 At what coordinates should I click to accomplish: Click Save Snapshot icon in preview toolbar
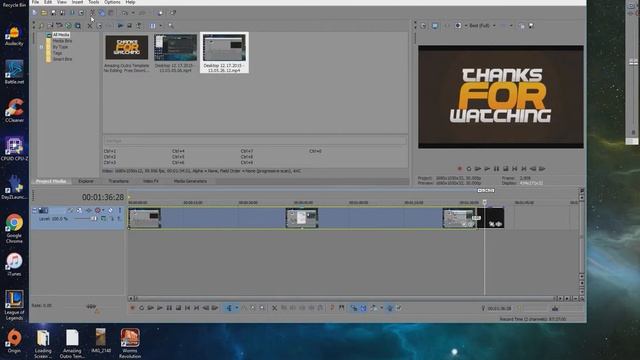531,26
